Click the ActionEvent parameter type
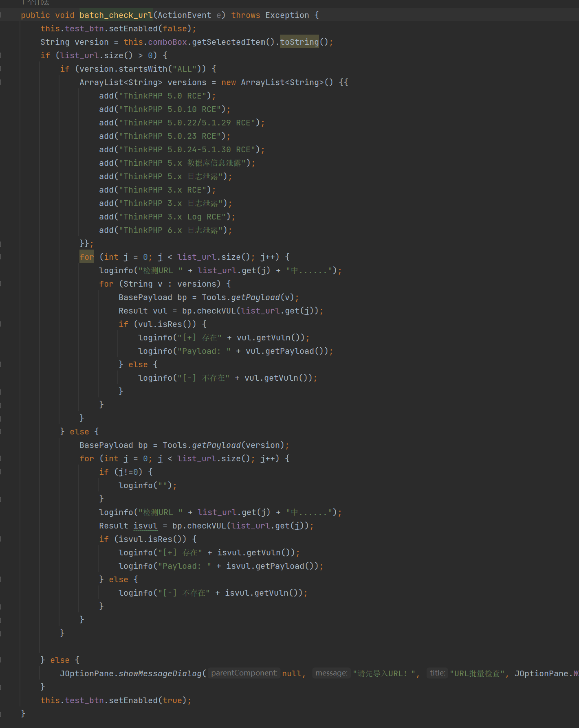 (185, 15)
